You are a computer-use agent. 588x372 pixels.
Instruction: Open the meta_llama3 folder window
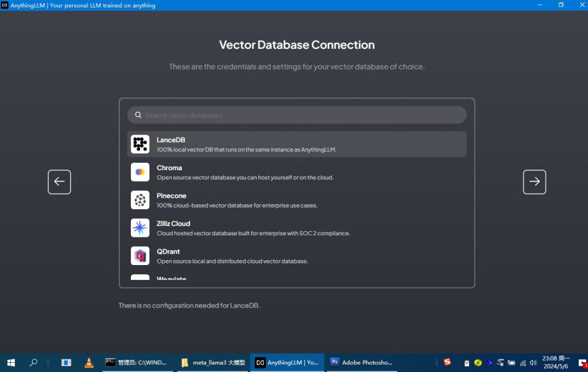(213, 363)
